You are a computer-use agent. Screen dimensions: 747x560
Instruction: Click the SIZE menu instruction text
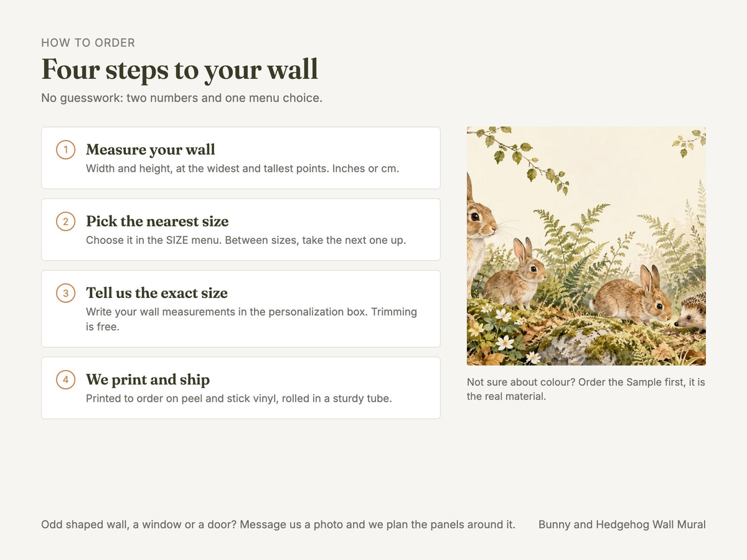coord(246,240)
